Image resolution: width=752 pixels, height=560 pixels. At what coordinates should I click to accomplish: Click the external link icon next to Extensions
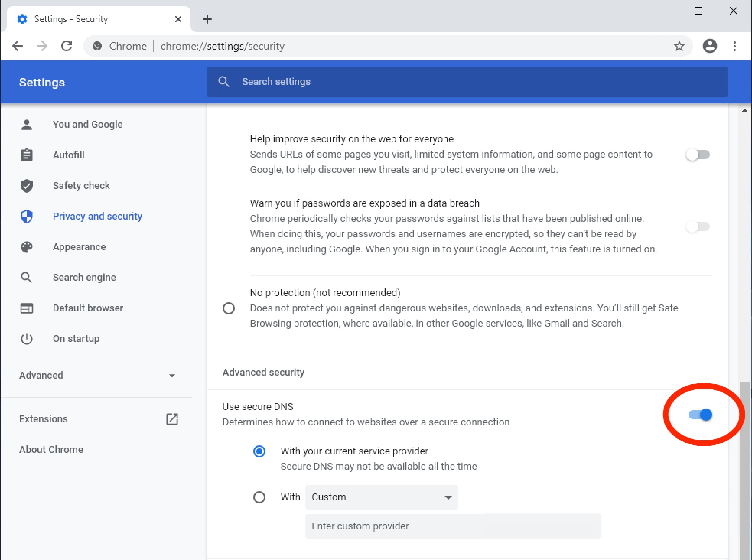coord(172,419)
